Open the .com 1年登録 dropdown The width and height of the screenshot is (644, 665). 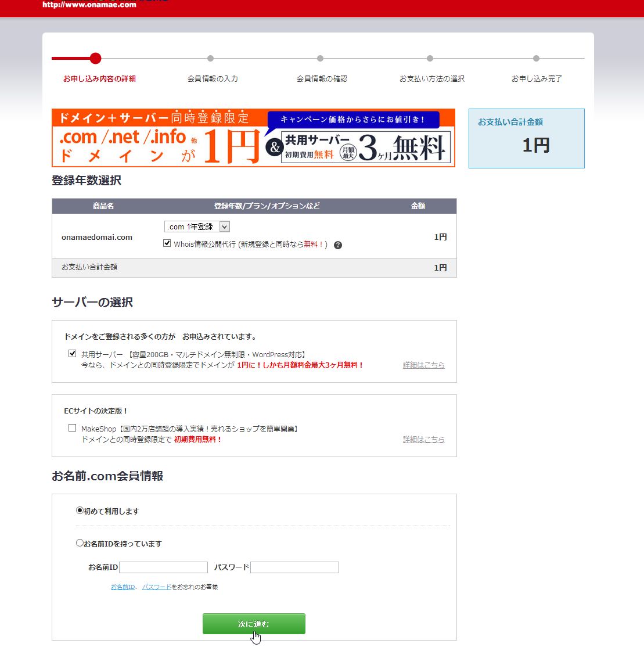click(x=197, y=227)
